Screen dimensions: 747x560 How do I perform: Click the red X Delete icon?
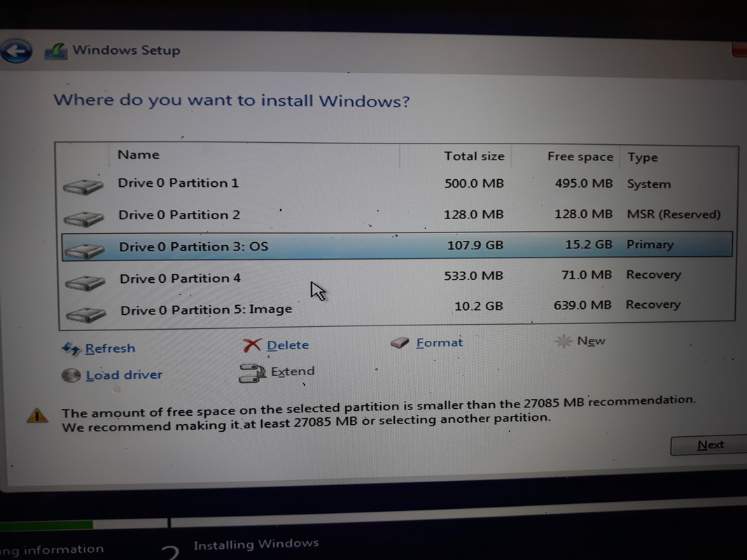coord(251,345)
